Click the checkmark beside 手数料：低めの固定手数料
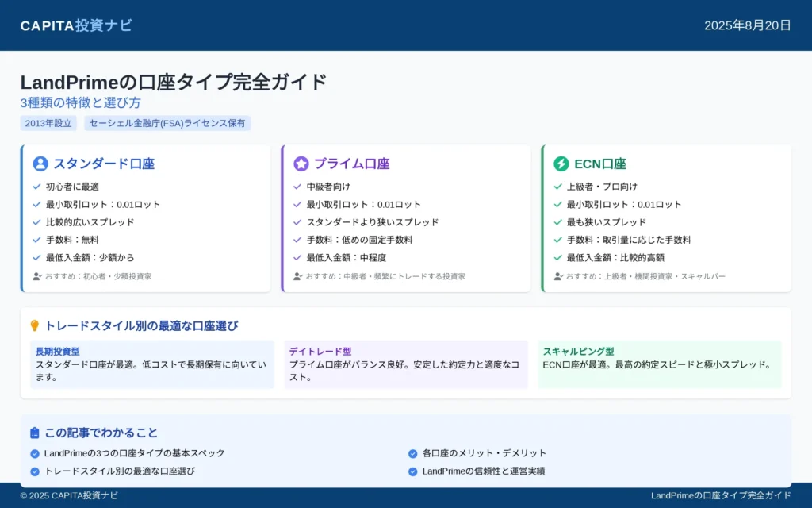 coord(297,240)
